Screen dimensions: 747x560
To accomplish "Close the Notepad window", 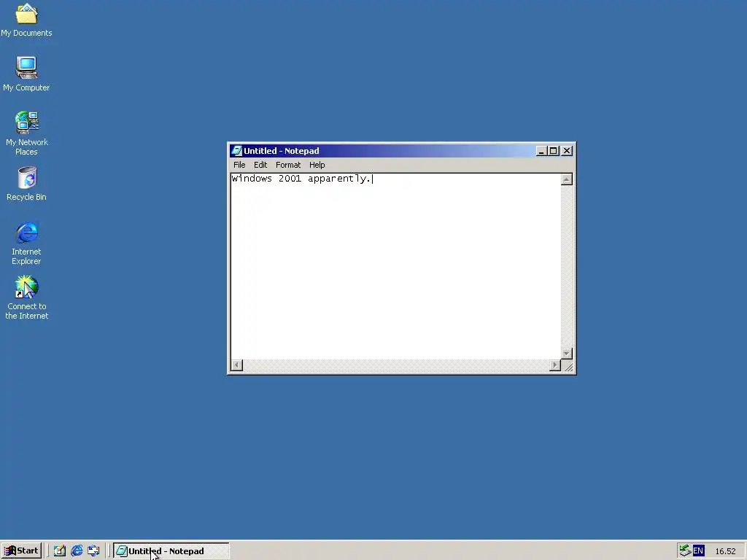I will [x=566, y=151].
